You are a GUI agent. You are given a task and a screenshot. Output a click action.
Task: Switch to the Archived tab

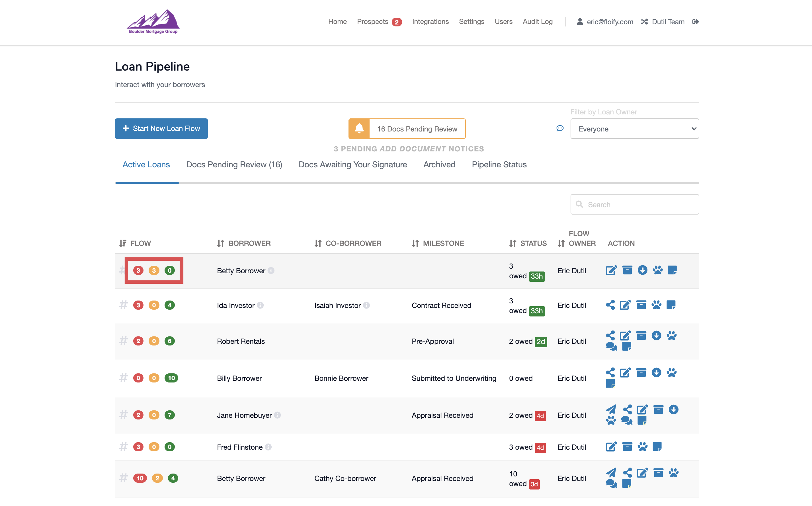tap(439, 165)
